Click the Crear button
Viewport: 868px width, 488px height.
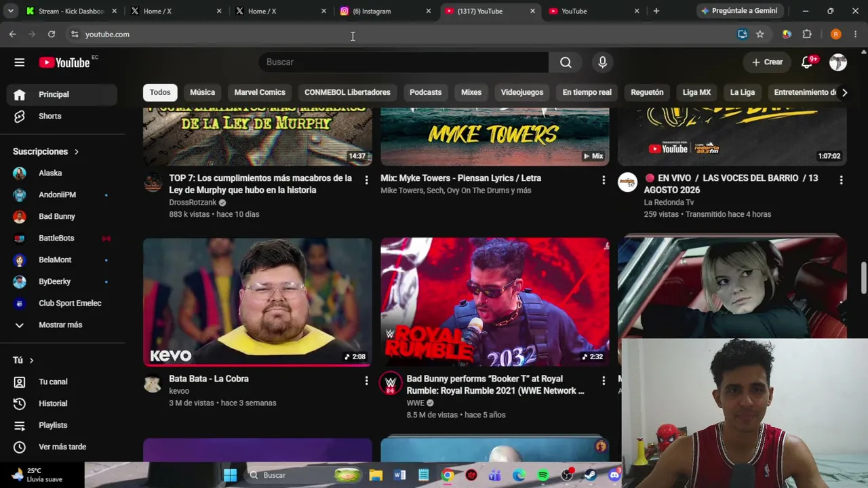click(x=767, y=62)
